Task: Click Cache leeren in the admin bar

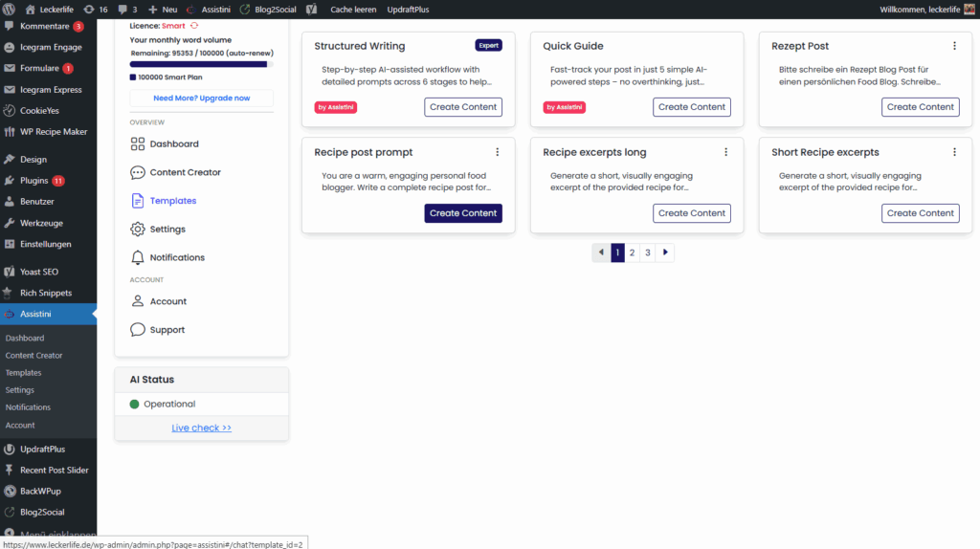Action: pyautogui.click(x=353, y=10)
